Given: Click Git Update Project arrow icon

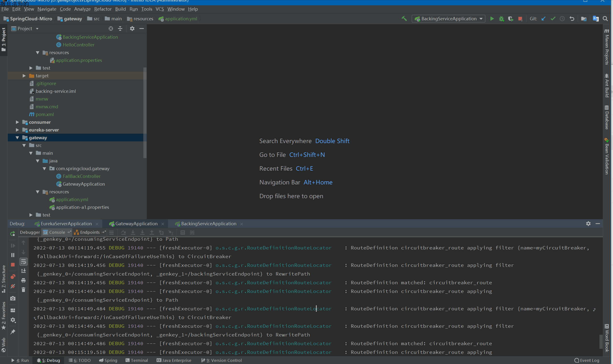Looking at the screenshot, I should pyautogui.click(x=543, y=19).
